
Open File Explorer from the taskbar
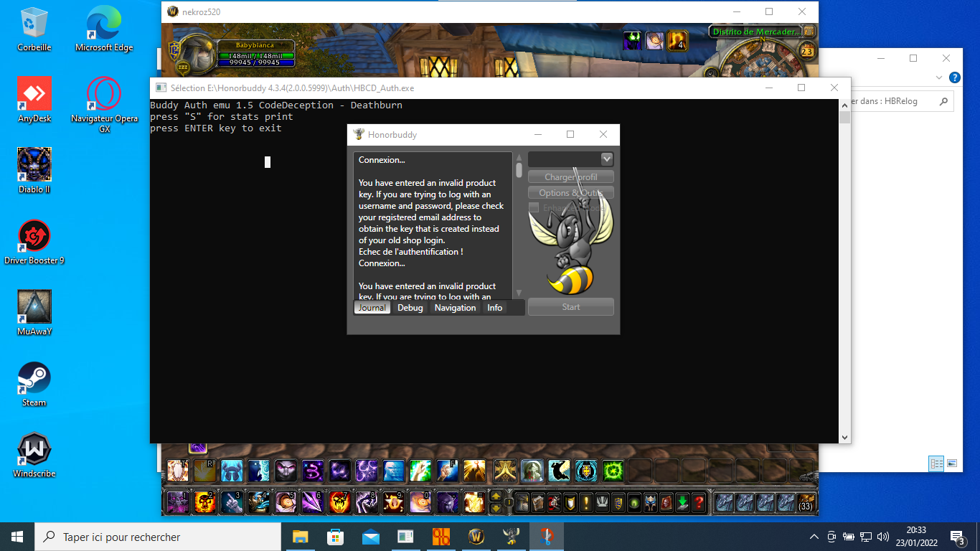tap(300, 537)
